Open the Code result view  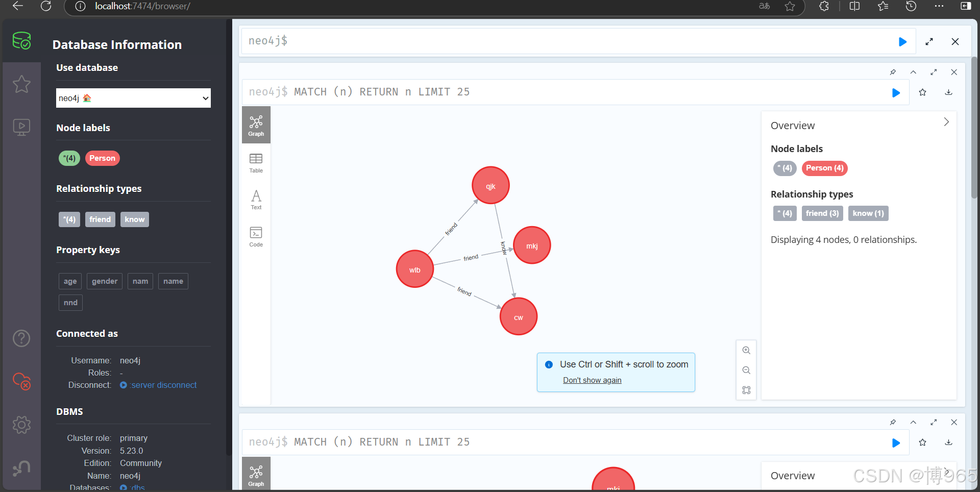click(256, 236)
